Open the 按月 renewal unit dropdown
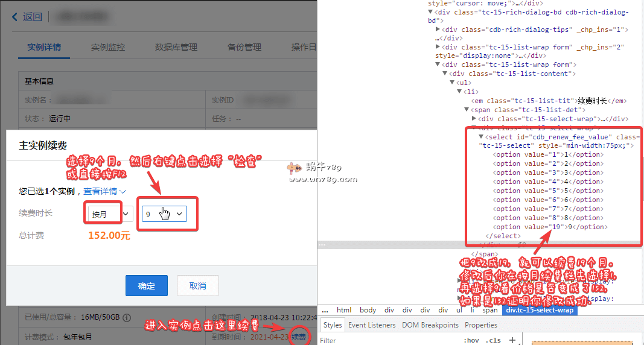 tap(109, 214)
